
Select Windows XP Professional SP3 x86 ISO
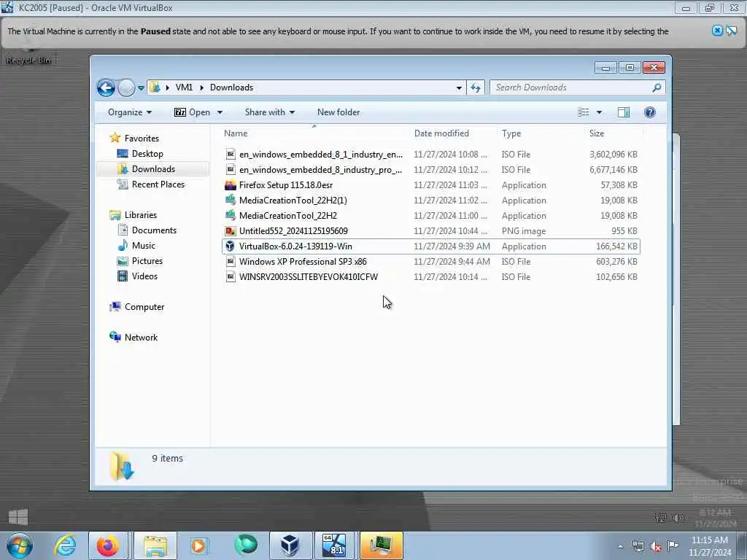[x=430, y=262]
